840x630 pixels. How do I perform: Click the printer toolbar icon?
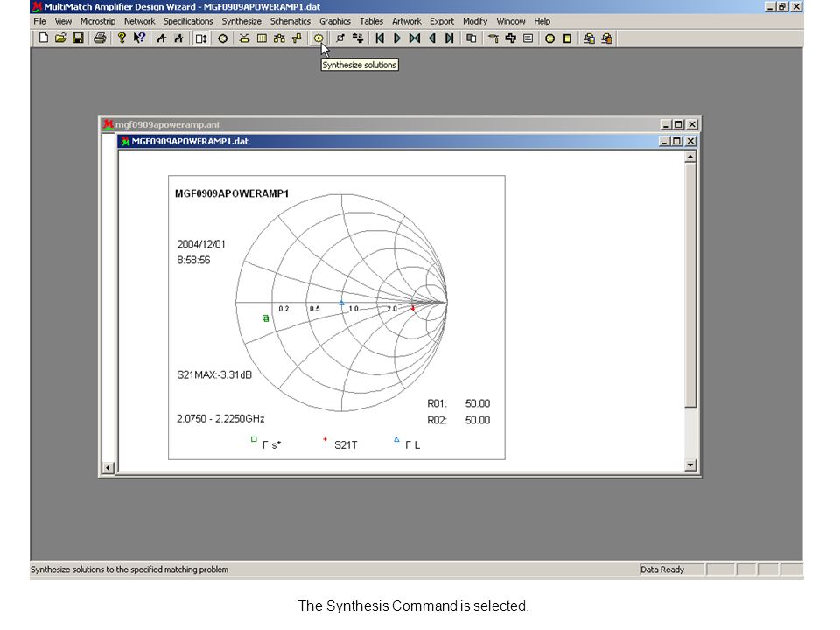pyautogui.click(x=100, y=38)
